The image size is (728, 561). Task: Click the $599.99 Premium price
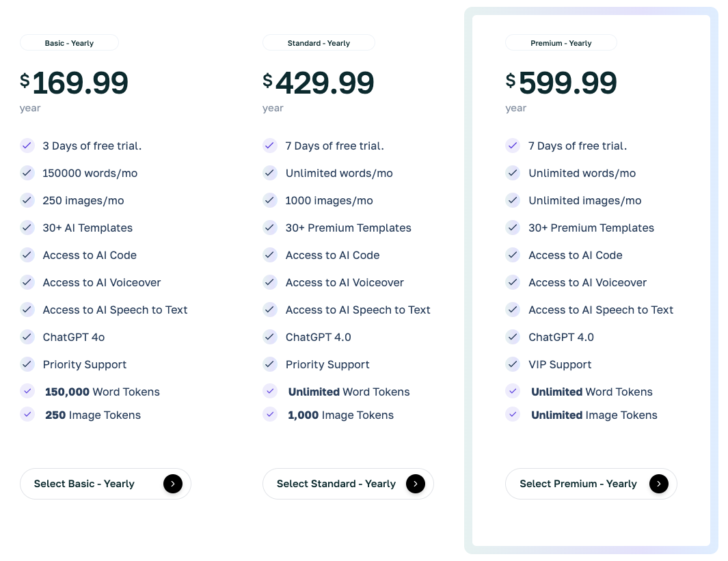561,83
